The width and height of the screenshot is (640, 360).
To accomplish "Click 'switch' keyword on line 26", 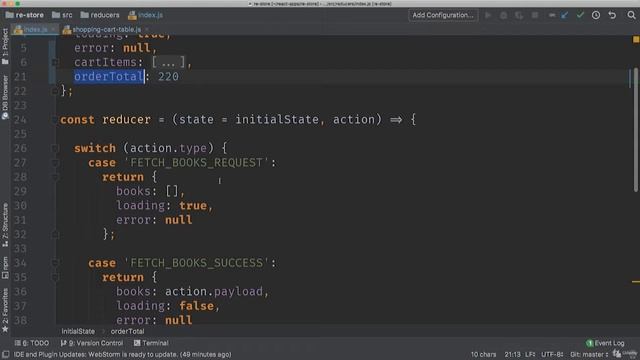I will 95,148.
